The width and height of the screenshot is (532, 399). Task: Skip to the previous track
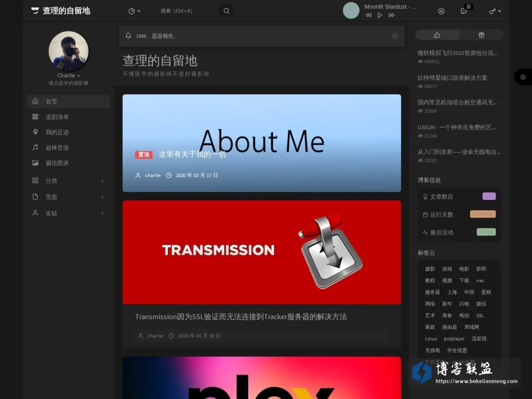coord(368,15)
